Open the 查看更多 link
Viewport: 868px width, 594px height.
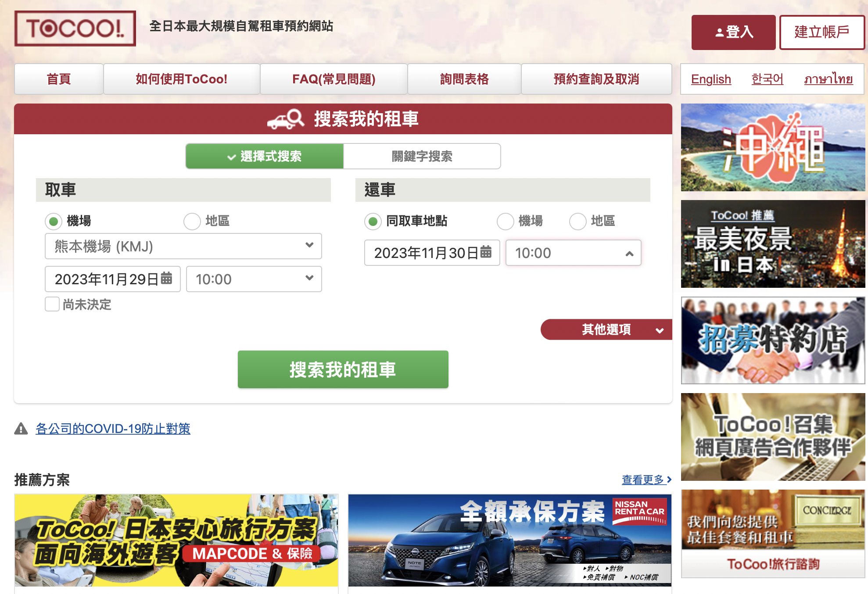pyautogui.click(x=646, y=479)
